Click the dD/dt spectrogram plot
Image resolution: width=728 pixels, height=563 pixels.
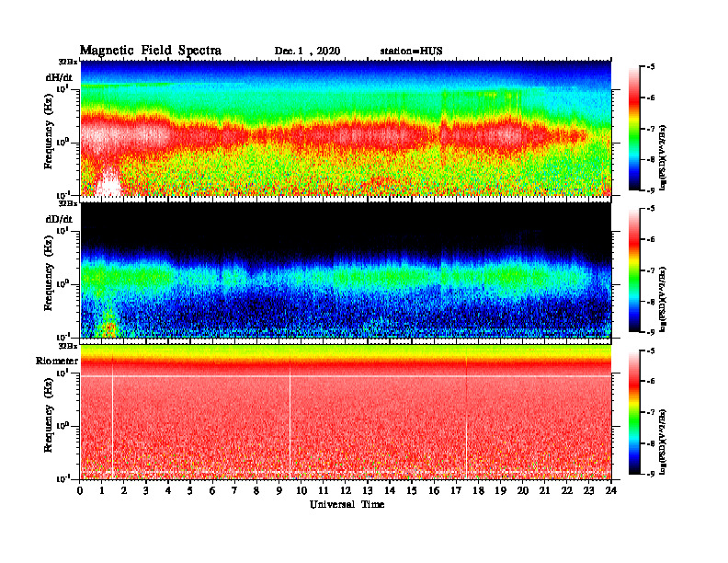coord(346,270)
